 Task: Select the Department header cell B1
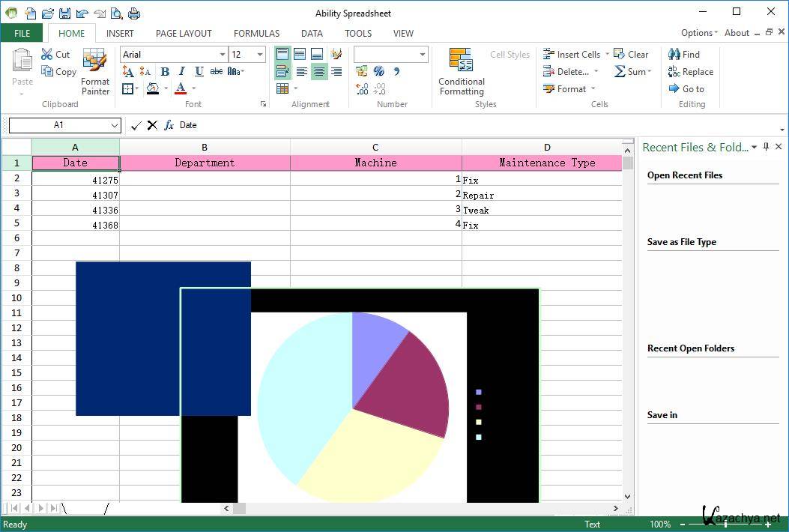tap(205, 163)
